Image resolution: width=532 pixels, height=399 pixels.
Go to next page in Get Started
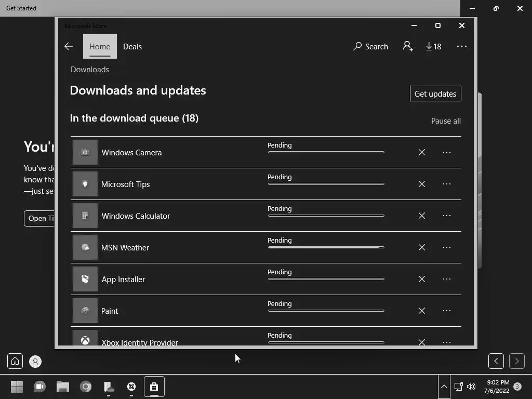(x=517, y=361)
